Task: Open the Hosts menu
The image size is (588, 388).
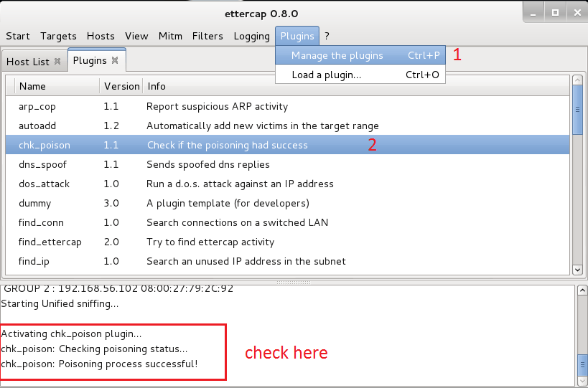Action: tap(101, 36)
